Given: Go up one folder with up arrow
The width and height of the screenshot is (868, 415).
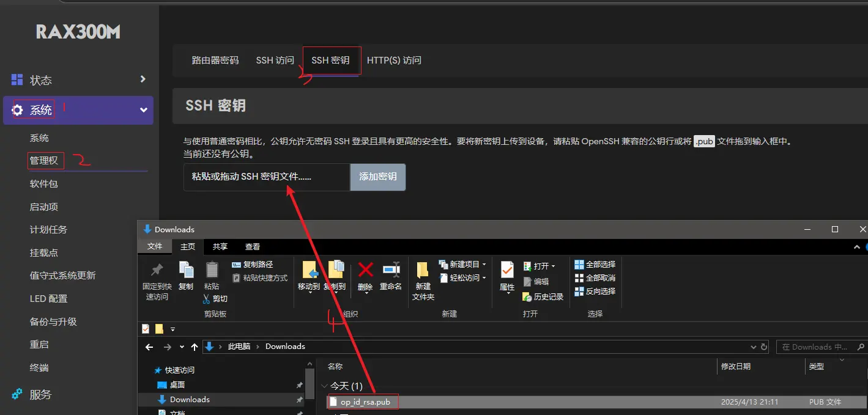Looking at the screenshot, I should coord(195,347).
